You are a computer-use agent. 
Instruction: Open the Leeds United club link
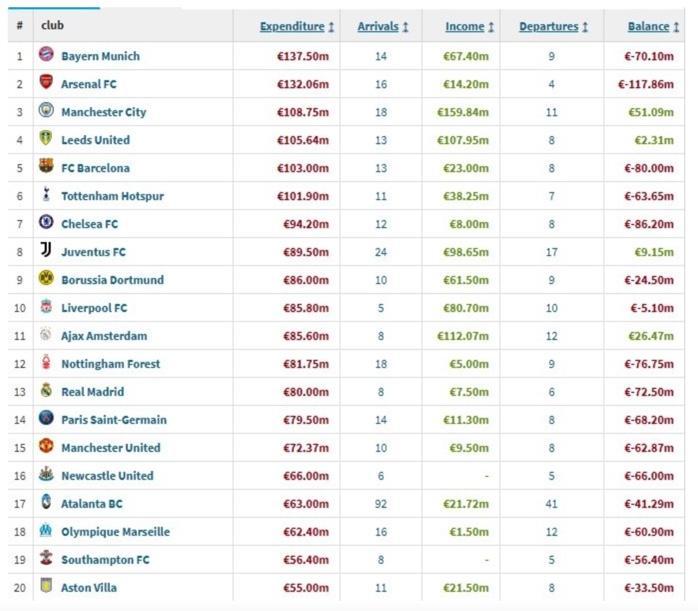95,140
